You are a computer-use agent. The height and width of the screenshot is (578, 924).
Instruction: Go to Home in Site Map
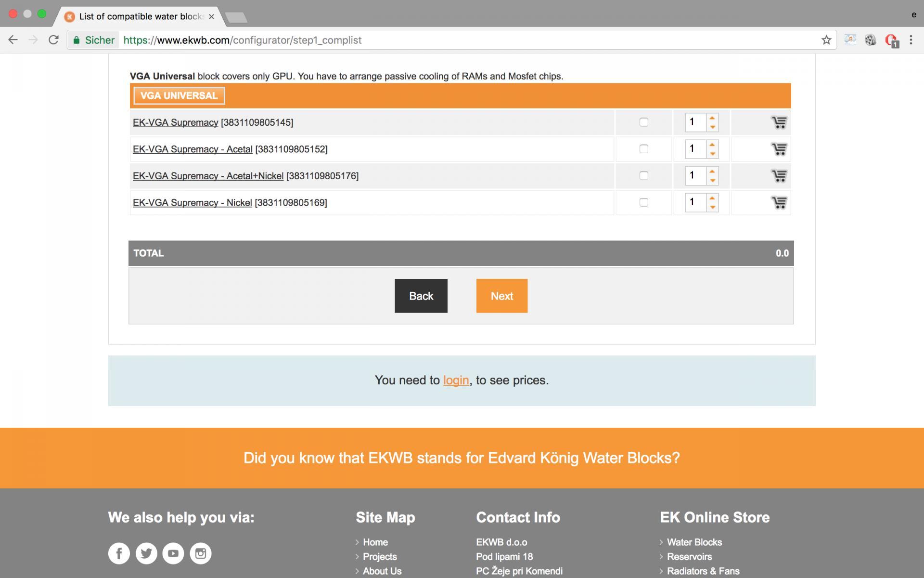pyautogui.click(x=375, y=542)
